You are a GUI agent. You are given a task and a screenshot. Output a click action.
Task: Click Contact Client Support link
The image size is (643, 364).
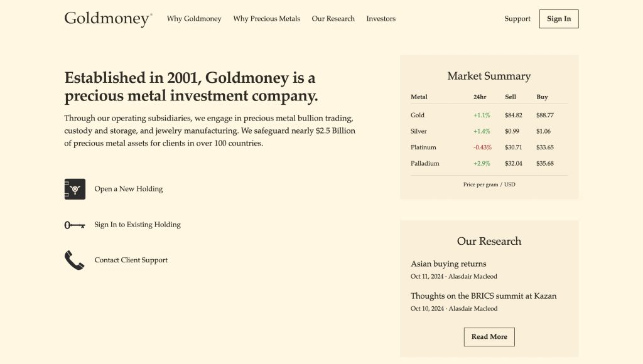point(131,260)
